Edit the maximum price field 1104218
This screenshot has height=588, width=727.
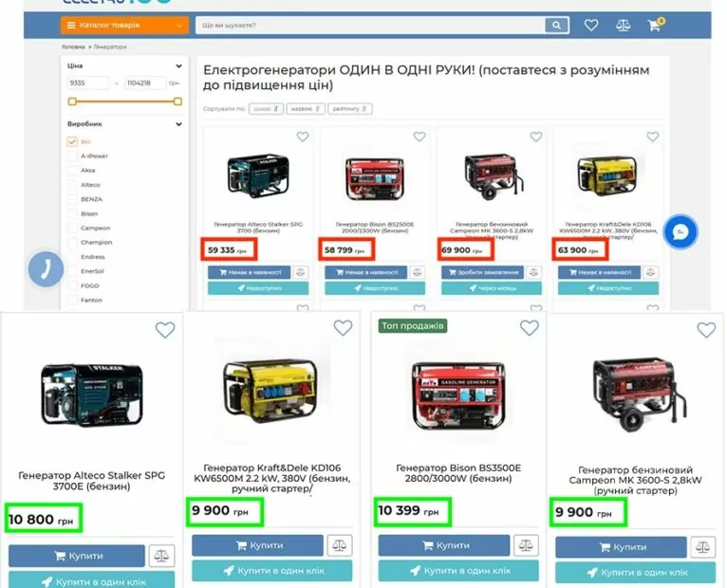pos(144,83)
